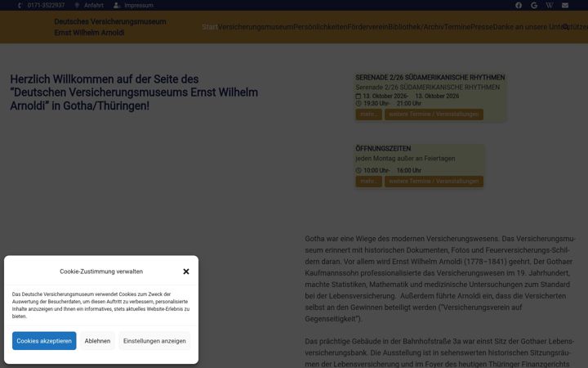
Task: Click the clock icon beside 19:30 Uhr
Action: [x=359, y=103]
